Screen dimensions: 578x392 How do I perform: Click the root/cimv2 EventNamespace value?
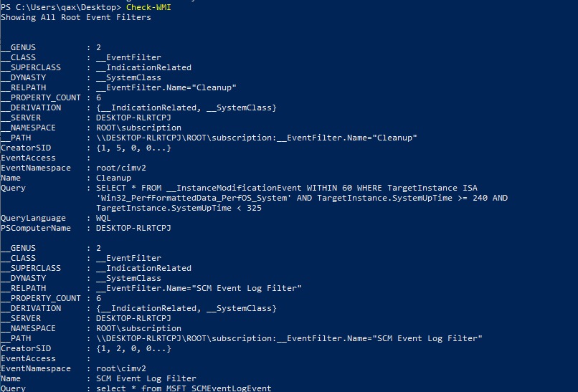[x=121, y=168]
